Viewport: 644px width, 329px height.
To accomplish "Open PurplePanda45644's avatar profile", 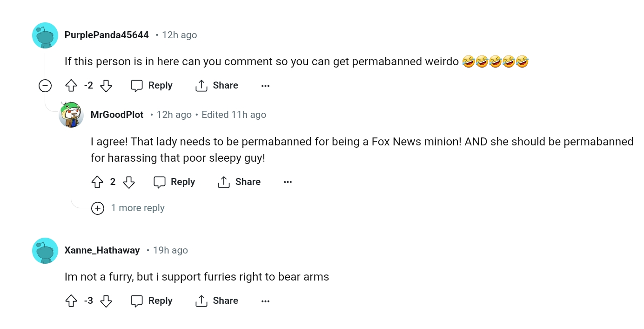I will (x=45, y=35).
